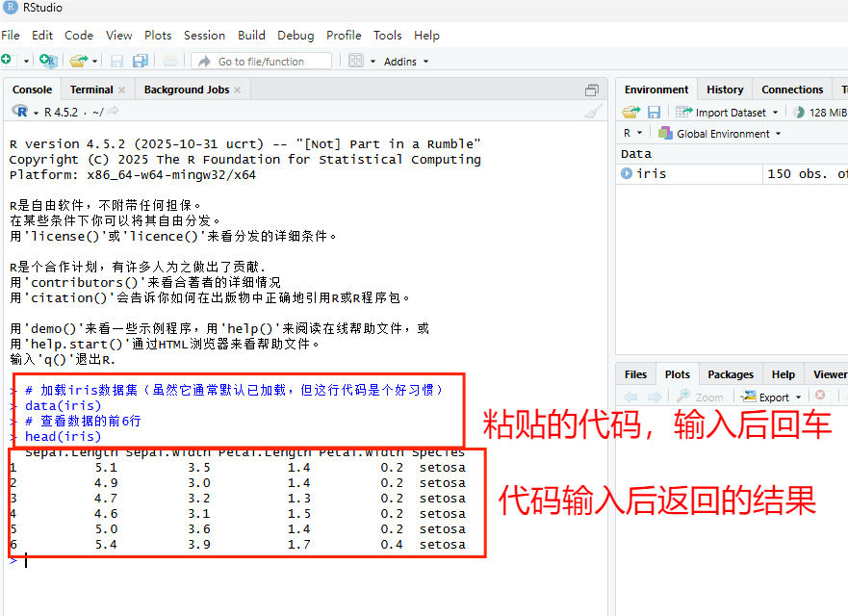
Task: Switch to the Plots tab
Action: (677, 374)
